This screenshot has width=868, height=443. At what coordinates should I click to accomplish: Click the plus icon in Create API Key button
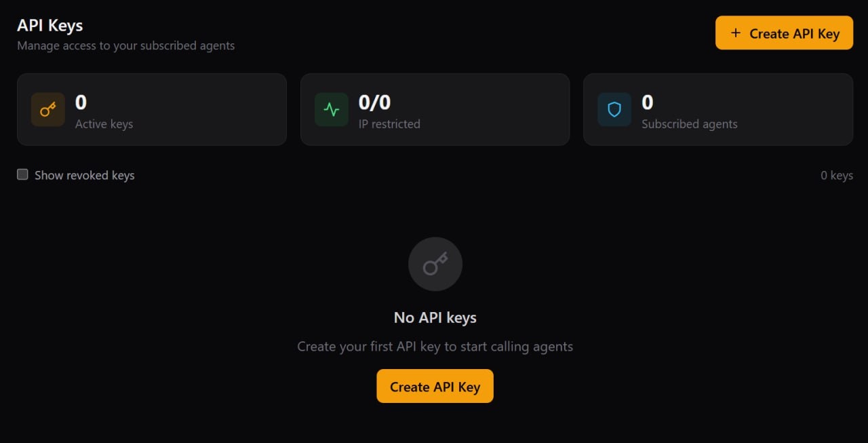[737, 32]
